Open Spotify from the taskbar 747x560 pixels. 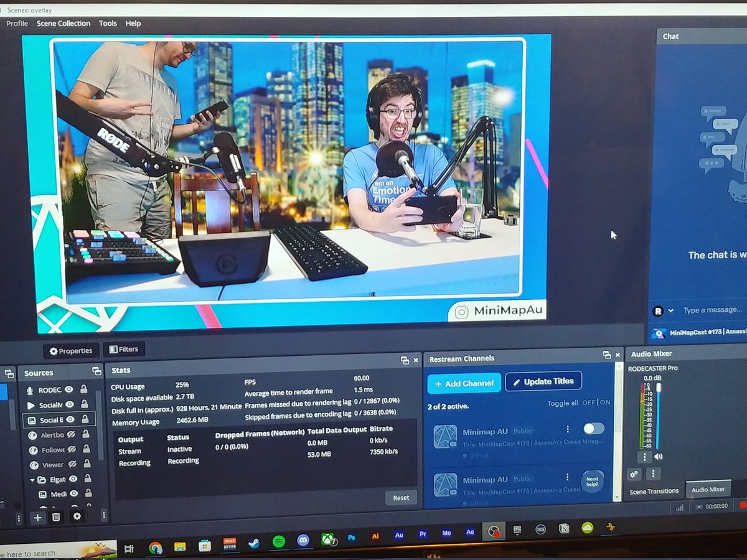(278, 542)
